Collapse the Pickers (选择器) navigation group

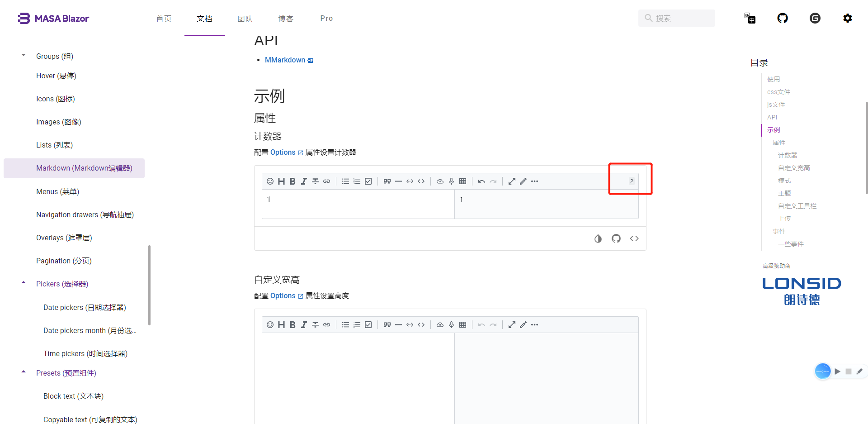click(x=24, y=283)
